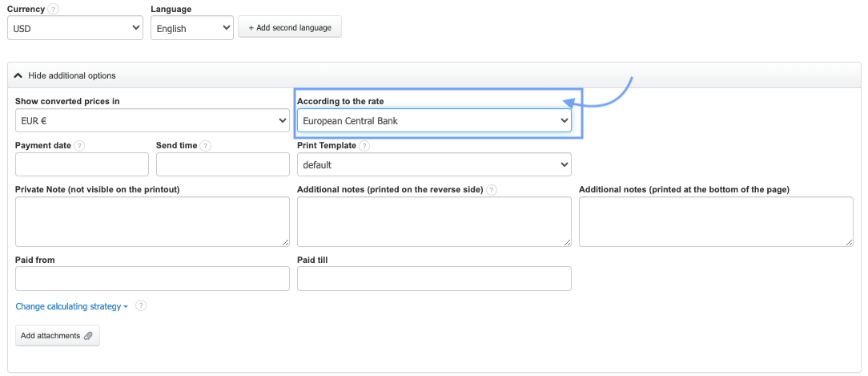This screenshot has width=868, height=376.
Task: Click help icon beside Payment date
Action: pyautogui.click(x=79, y=146)
